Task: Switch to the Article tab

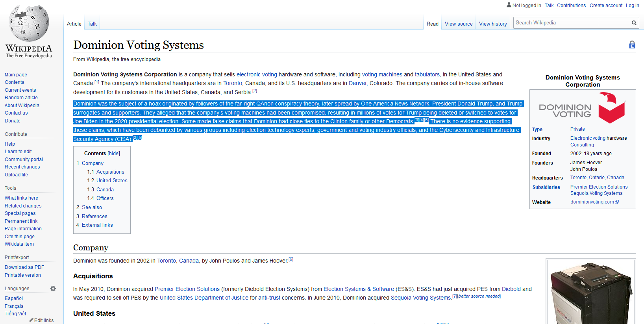Action: [x=74, y=24]
